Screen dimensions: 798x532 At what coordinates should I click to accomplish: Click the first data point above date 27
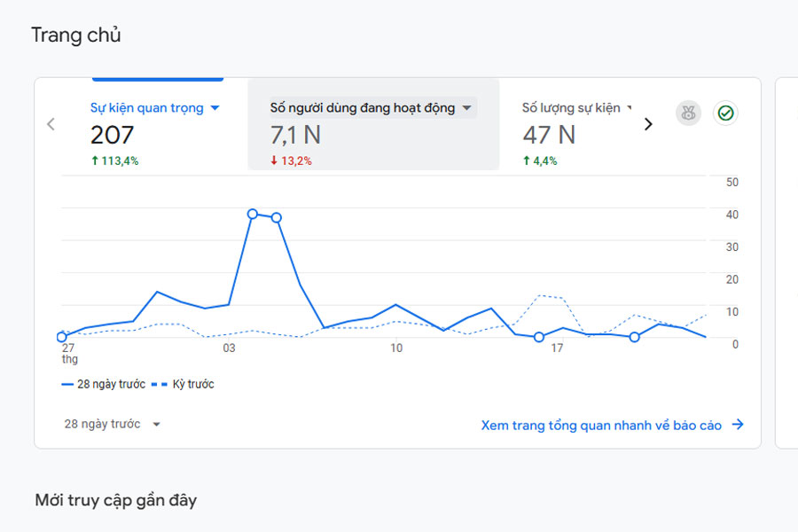(x=62, y=337)
